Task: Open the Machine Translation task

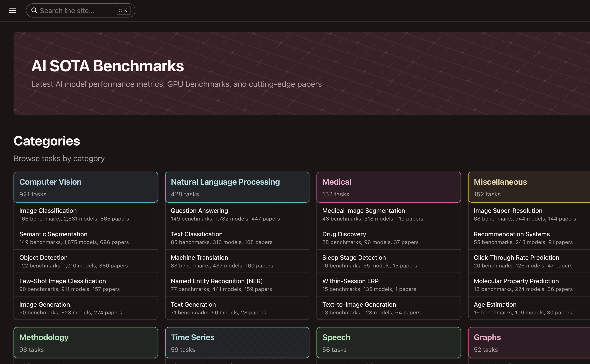Action: click(x=237, y=261)
